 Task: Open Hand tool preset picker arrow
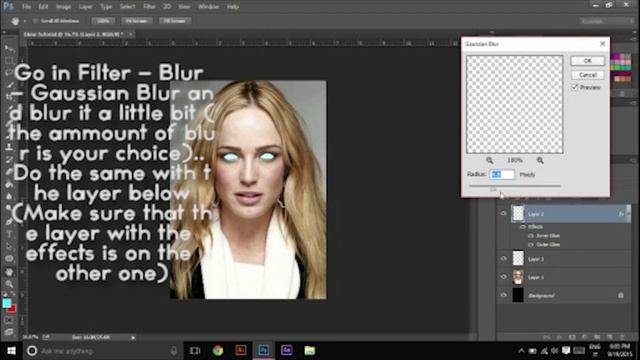click(24, 21)
